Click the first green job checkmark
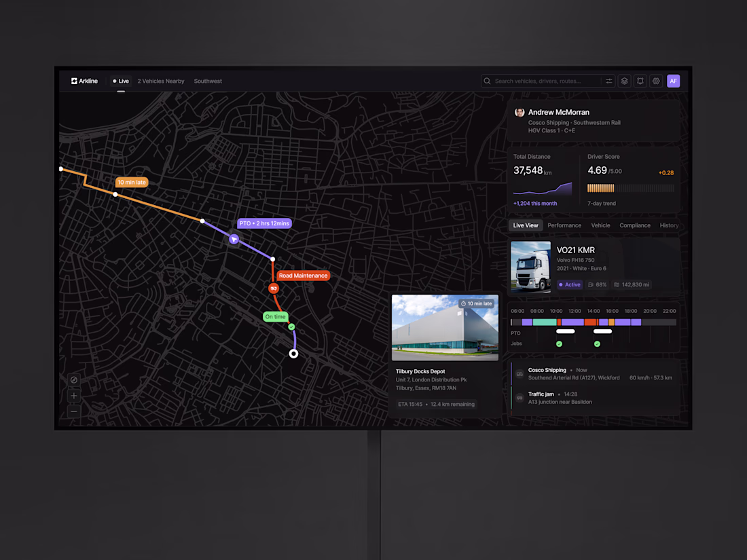Image resolution: width=747 pixels, height=560 pixels. click(x=560, y=344)
